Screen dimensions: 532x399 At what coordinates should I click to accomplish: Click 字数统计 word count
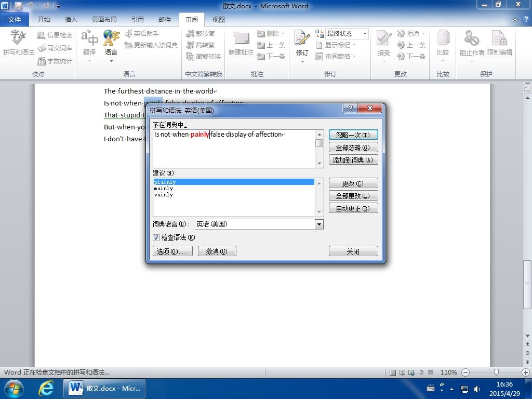pyautogui.click(x=55, y=61)
